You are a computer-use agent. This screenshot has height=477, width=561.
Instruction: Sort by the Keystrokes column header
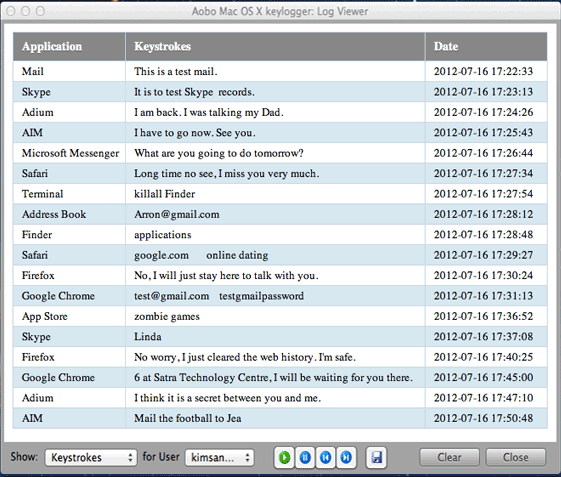275,47
